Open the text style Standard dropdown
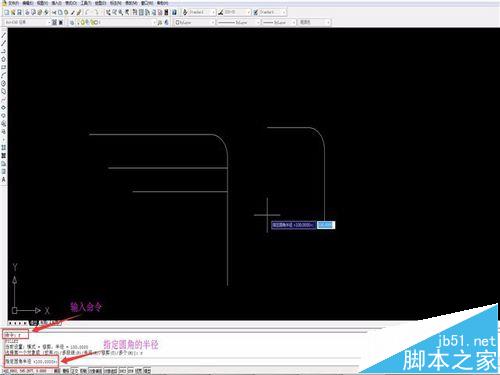Image resolution: width=500 pixels, height=375 pixels. tap(203, 12)
